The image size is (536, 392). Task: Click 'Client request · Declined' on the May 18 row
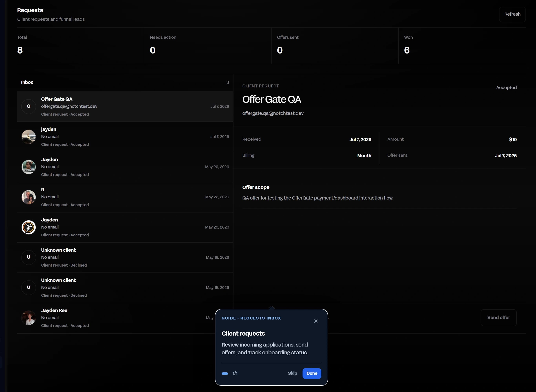pos(64,265)
